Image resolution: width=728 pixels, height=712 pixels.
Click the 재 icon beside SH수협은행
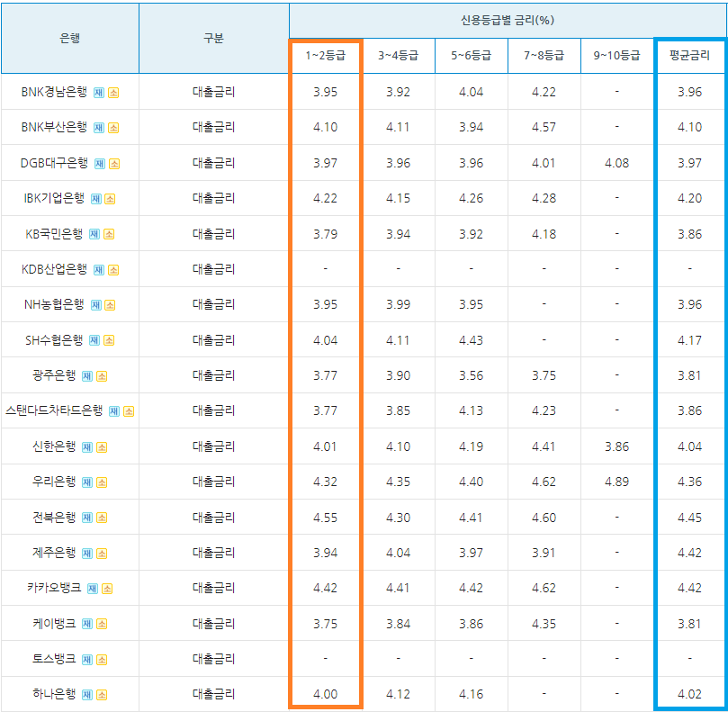click(94, 340)
